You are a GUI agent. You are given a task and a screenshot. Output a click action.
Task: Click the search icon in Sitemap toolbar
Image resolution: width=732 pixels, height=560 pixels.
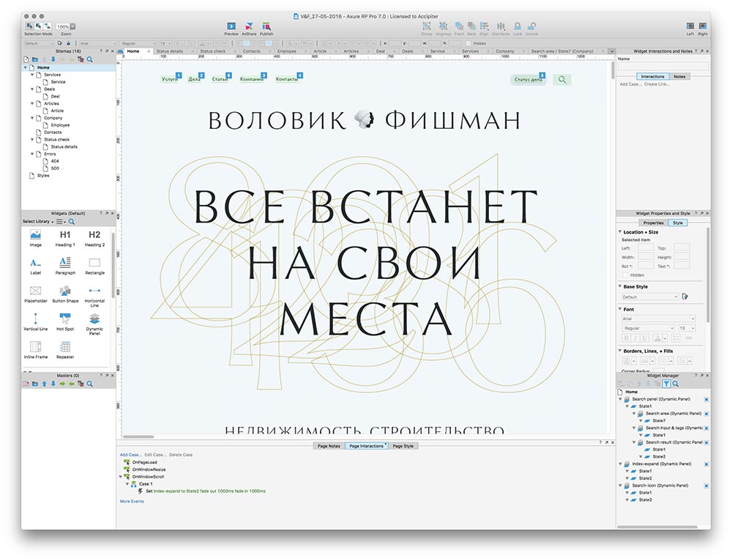pos(90,59)
